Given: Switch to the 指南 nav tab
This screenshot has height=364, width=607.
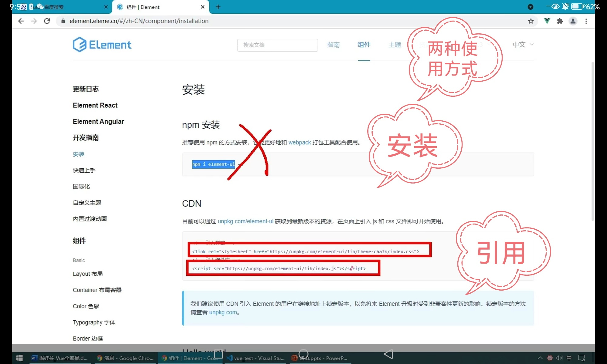Looking at the screenshot, I should click(333, 45).
